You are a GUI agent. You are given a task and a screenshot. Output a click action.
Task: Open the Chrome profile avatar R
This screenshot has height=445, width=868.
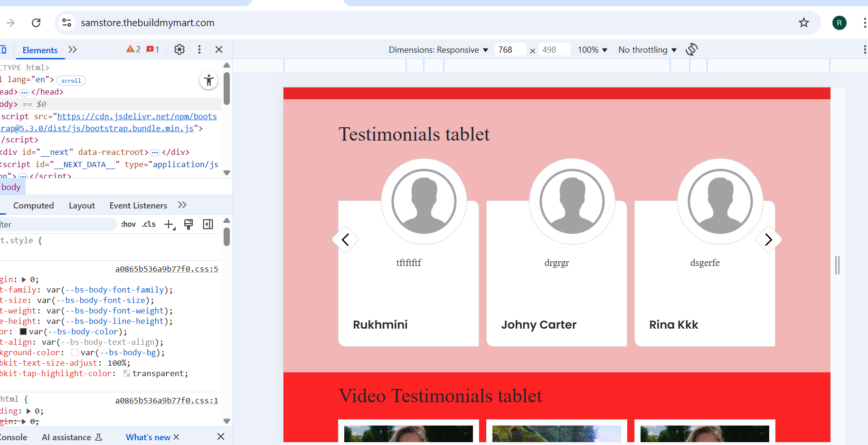pyautogui.click(x=839, y=23)
